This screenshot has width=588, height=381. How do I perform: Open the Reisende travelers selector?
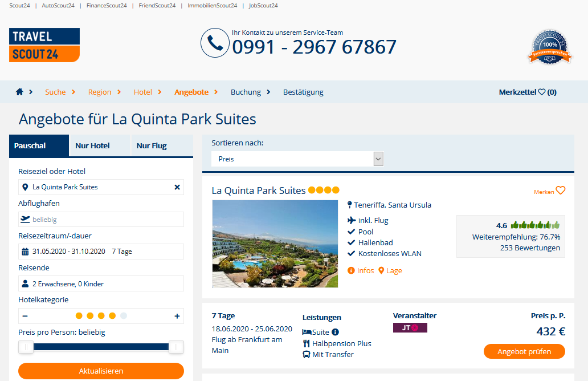point(101,284)
